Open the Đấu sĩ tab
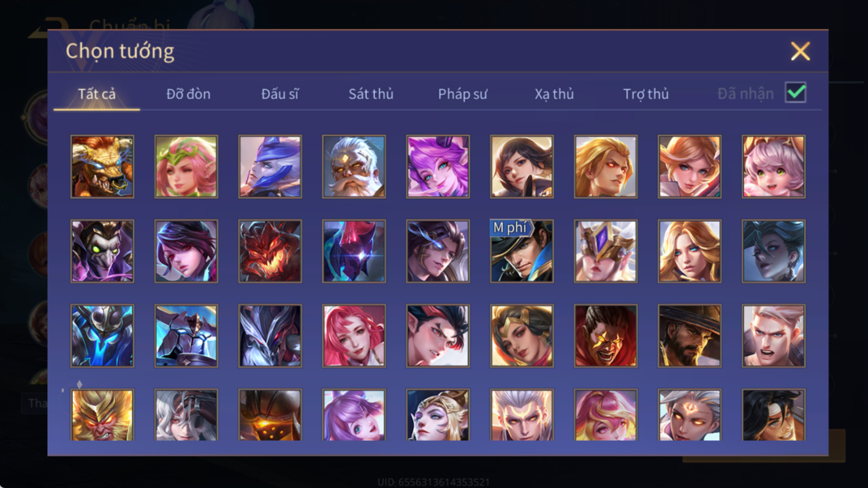 (280, 94)
